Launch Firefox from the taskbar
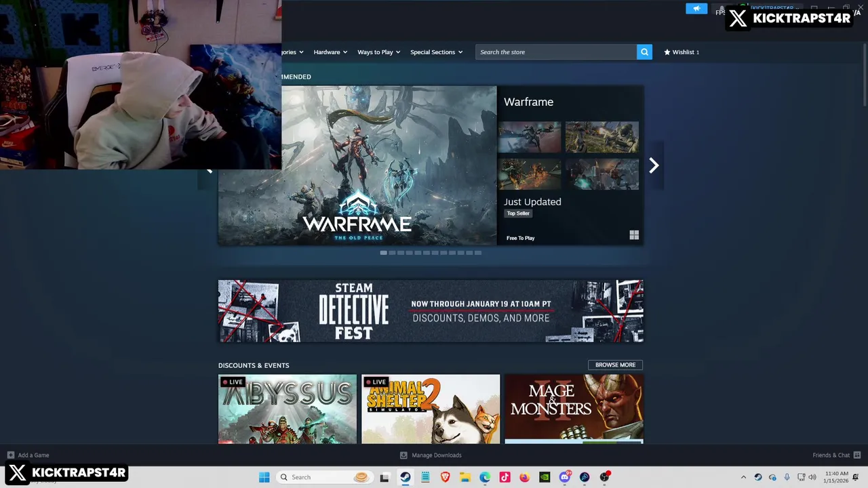Image resolution: width=868 pixels, height=488 pixels. tap(525, 477)
